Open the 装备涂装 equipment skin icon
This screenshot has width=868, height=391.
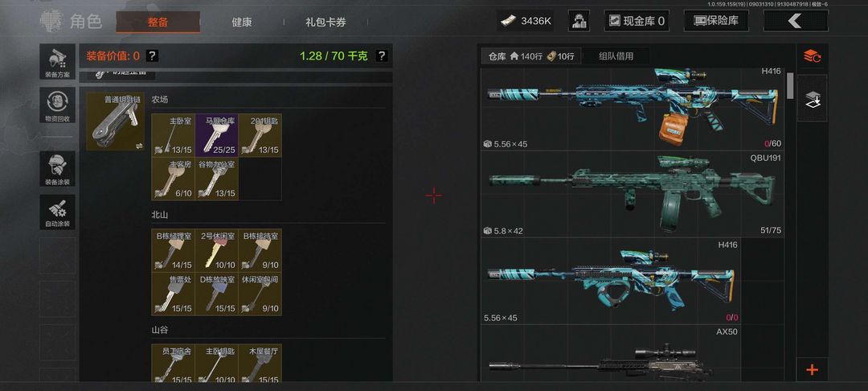click(58, 170)
